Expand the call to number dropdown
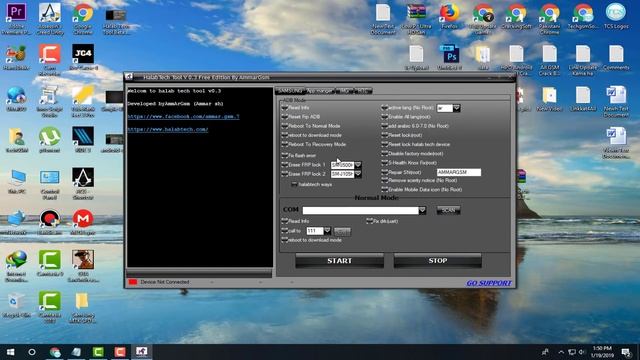This screenshot has height=360, width=640. [327, 231]
